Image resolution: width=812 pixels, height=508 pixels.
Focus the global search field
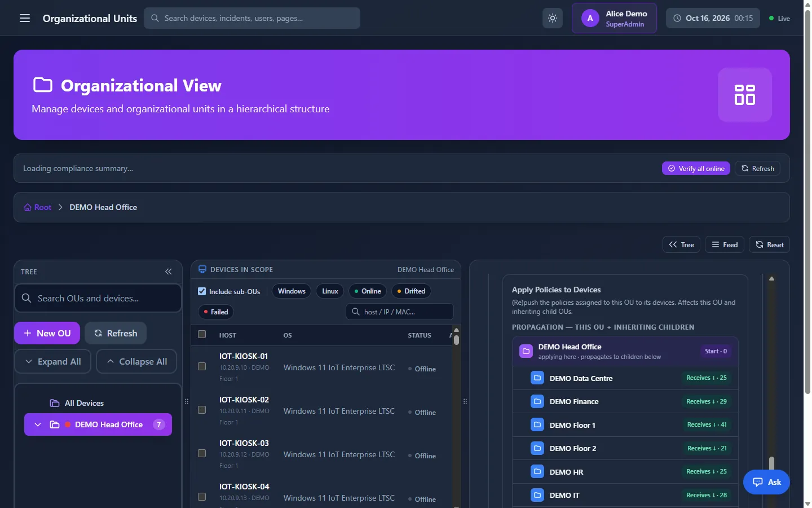point(252,18)
